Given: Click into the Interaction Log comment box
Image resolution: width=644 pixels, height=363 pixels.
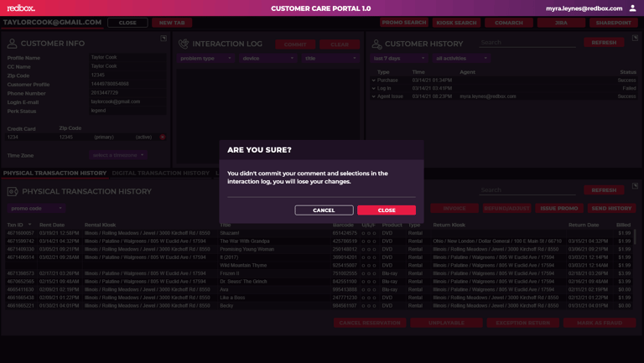Looking at the screenshot, I should pos(267,117).
